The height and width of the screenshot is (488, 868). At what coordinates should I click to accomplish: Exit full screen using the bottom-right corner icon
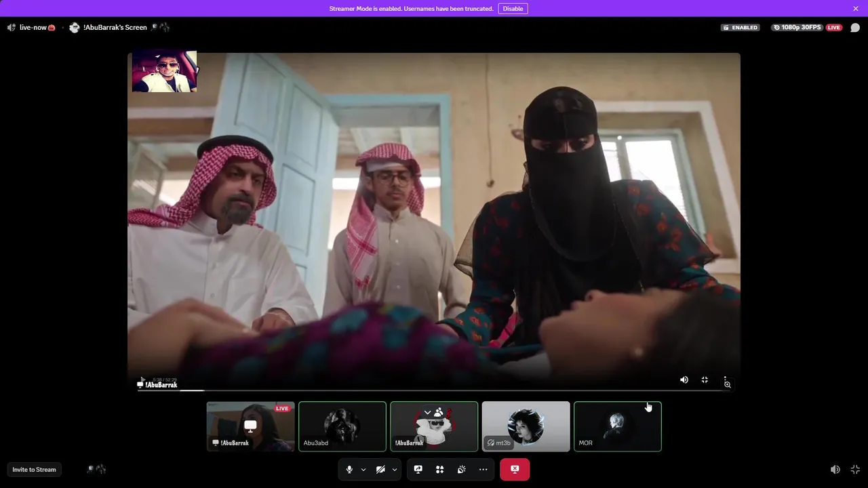[x=855, y=470]
